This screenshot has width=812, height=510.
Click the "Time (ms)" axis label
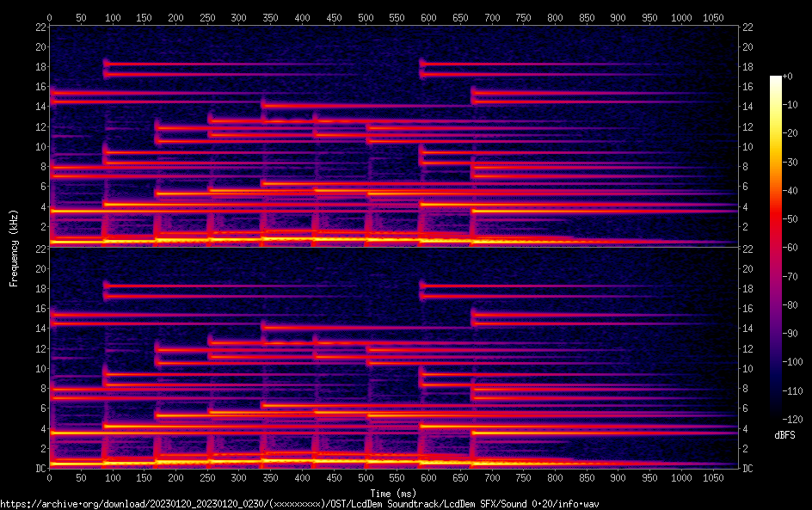393,493
